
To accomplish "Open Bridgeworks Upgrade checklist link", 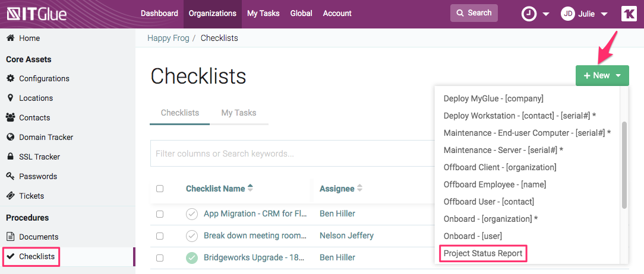I will tap(254, 257).
